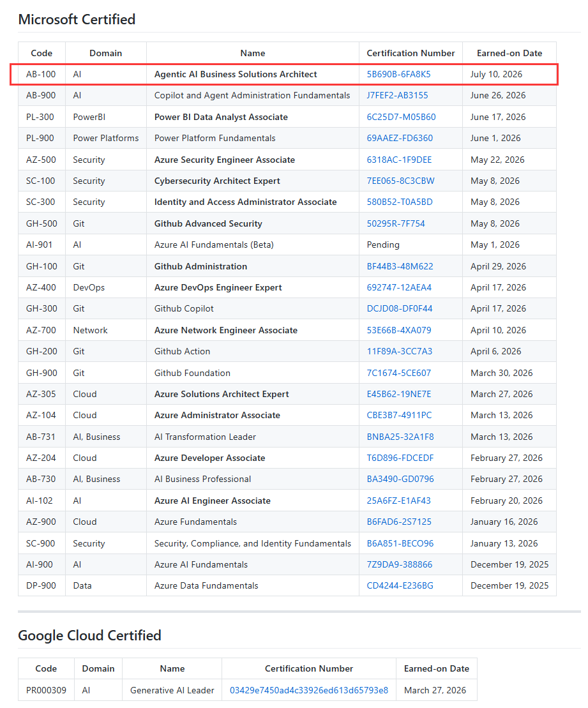Image resolution: width=588 pixels, height=708 pixels.
Task: Click the Pending certification number cell
Action: tap(411, 245)
